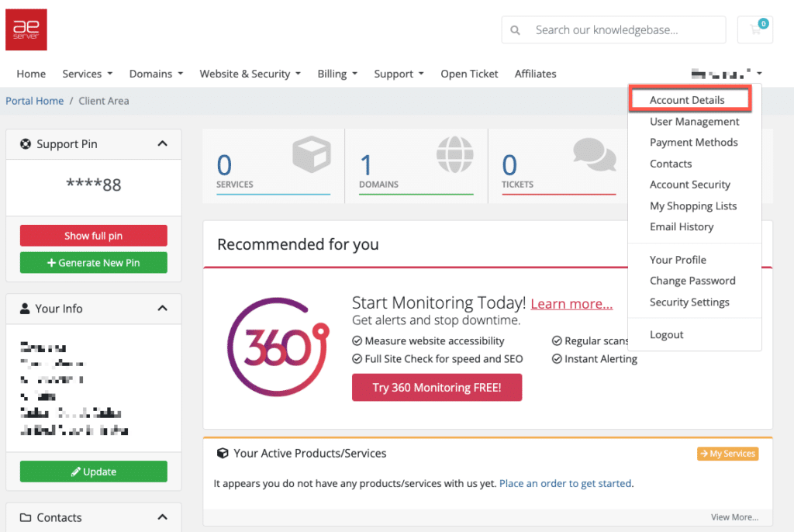Expand the Services dropdown menu

click(x=88, y=74)
